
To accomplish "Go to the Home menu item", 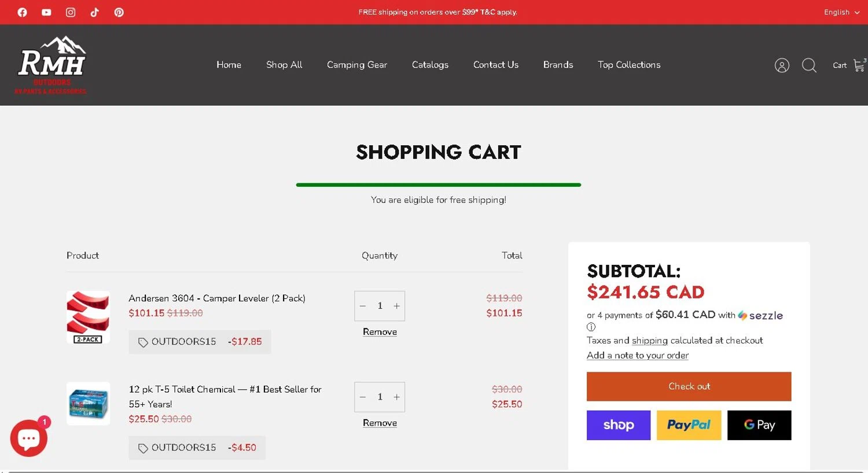I will (229, 65).
